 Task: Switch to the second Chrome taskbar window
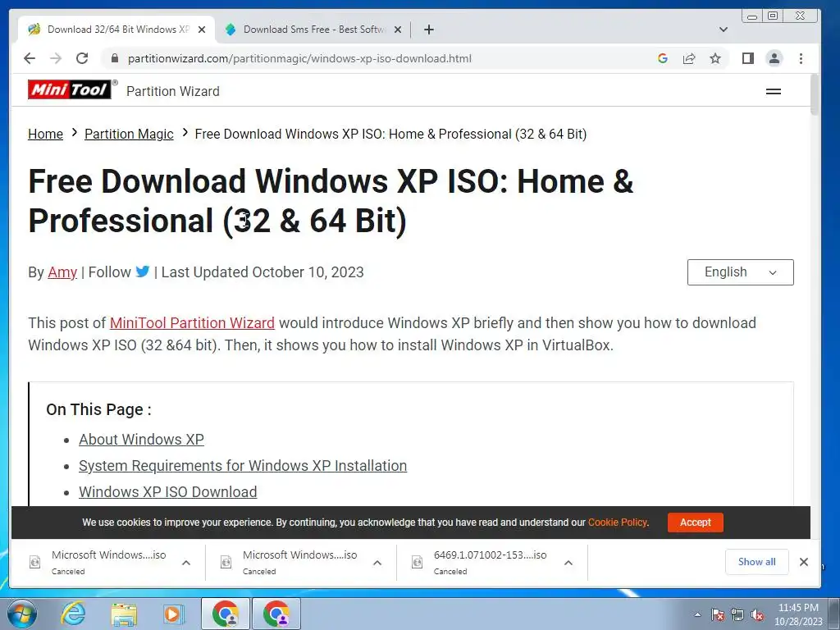click(x=276, y=614)
